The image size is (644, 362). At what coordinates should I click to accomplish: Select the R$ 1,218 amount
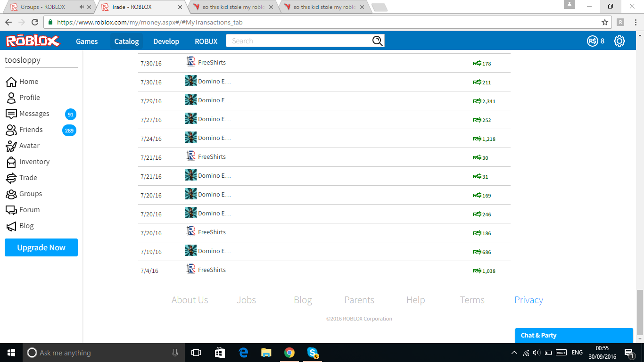(484, 139)
